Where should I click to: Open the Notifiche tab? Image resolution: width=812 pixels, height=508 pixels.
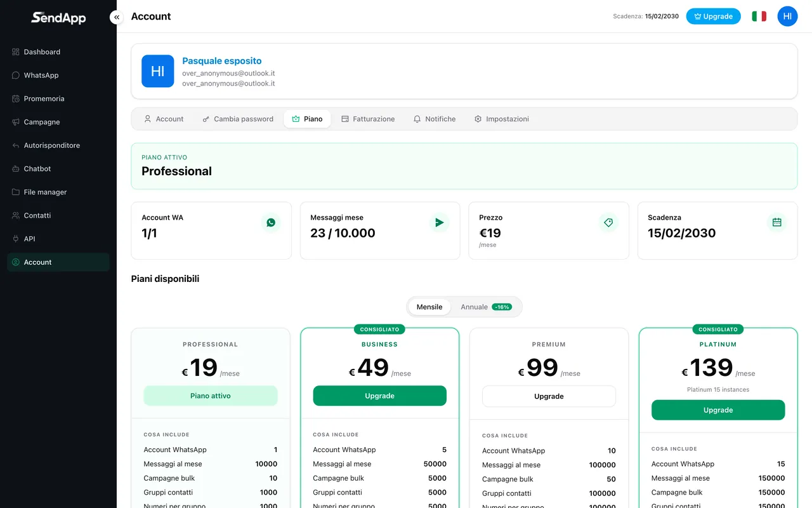click(435, 119)
